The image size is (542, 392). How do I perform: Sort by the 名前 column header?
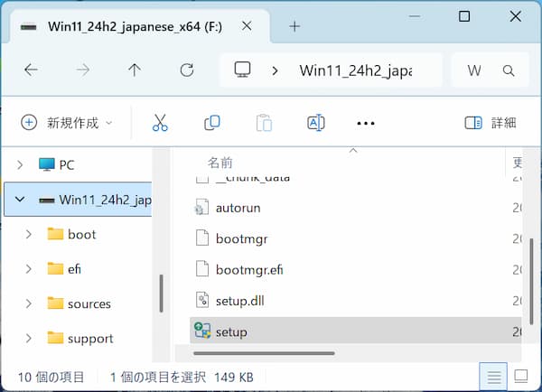click(x=220, y=163)
